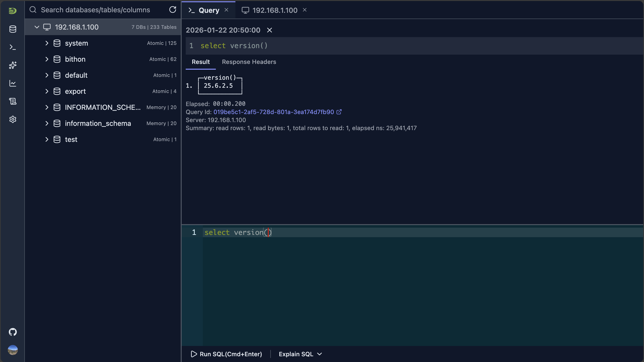Run the SQL query
The height and width of the screenshot is (362, 644).
point(226,354)
